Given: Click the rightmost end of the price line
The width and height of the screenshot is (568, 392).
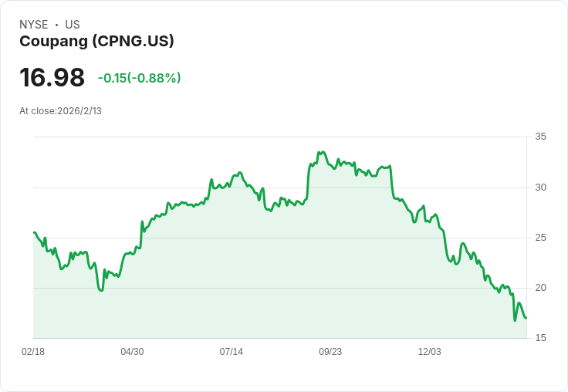Looking at the screenshot, I should coord(526,318).
